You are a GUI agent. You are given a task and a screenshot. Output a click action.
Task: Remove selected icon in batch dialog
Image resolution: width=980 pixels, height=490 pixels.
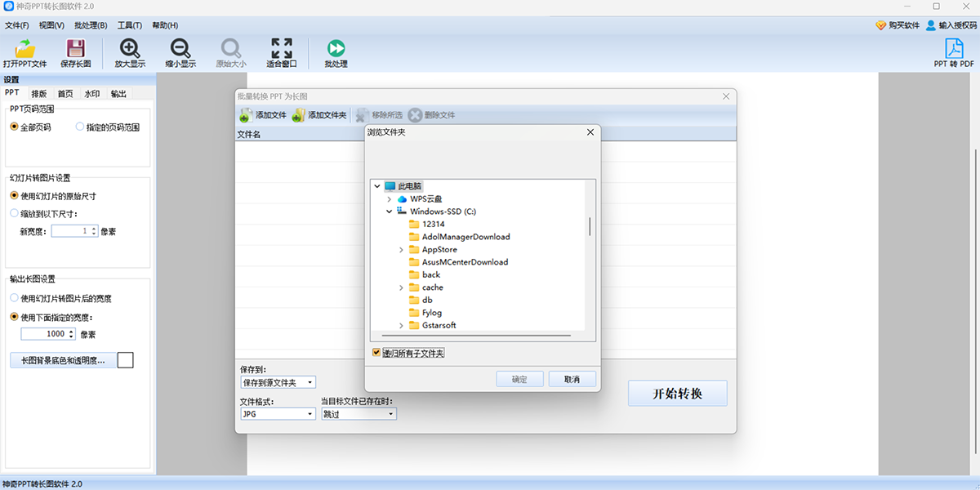[x=362, y=115]
